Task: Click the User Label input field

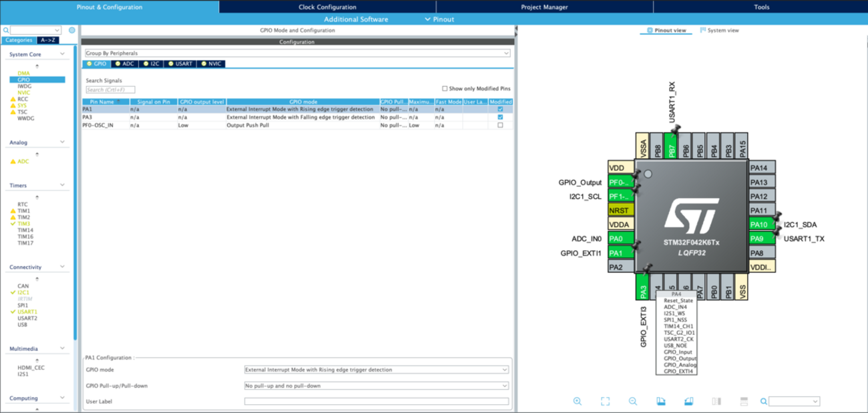Action: click(x=376, y=402)
